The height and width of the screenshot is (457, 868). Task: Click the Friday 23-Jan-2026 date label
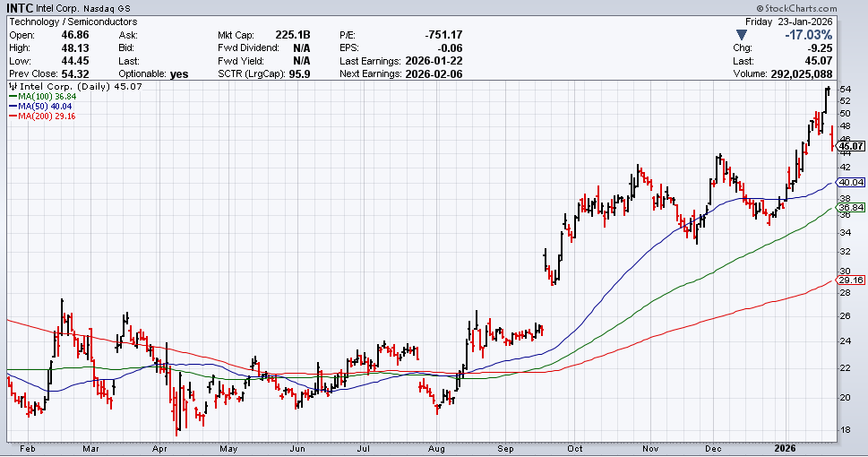point(804,21)
